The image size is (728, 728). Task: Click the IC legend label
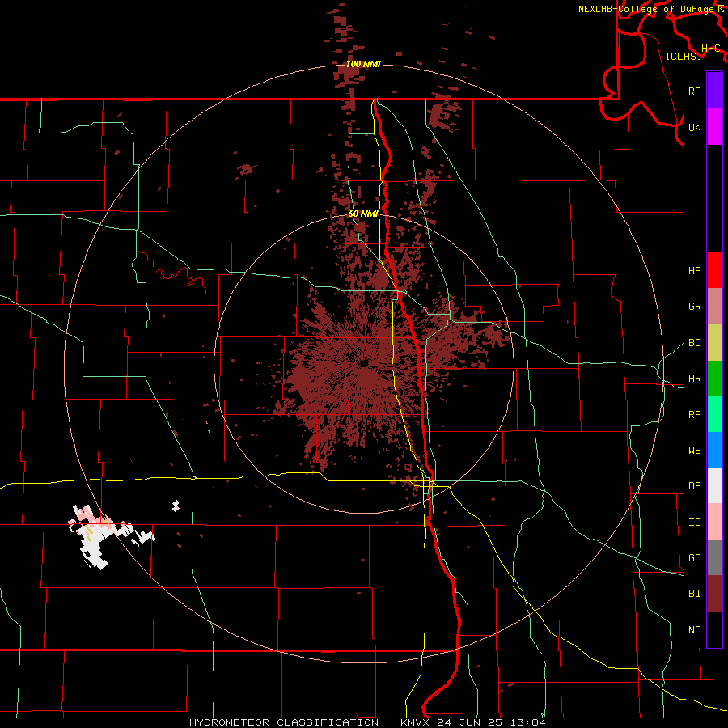click(x=694, y=523)
